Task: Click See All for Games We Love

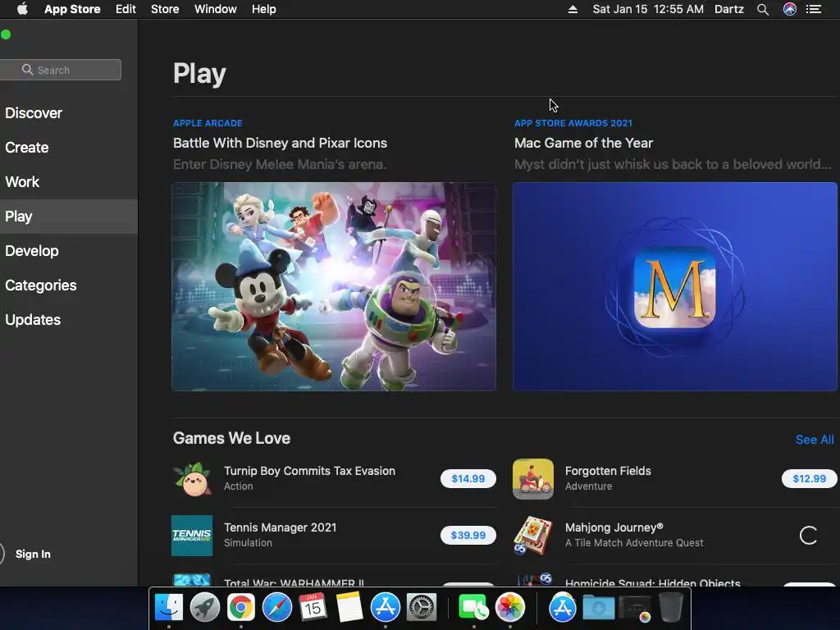Action: click(815, 440)
